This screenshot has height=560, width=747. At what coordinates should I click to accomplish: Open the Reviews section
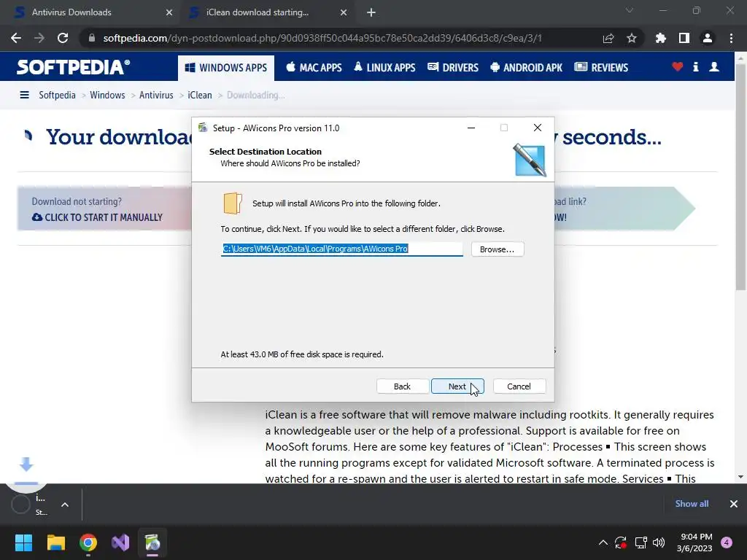coord(601,68)
